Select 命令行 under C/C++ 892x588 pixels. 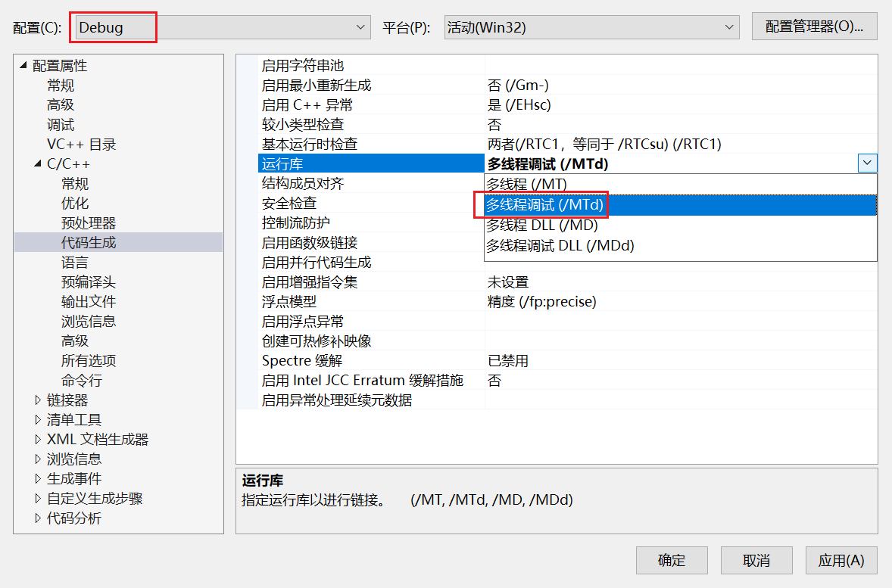(82, 381)
